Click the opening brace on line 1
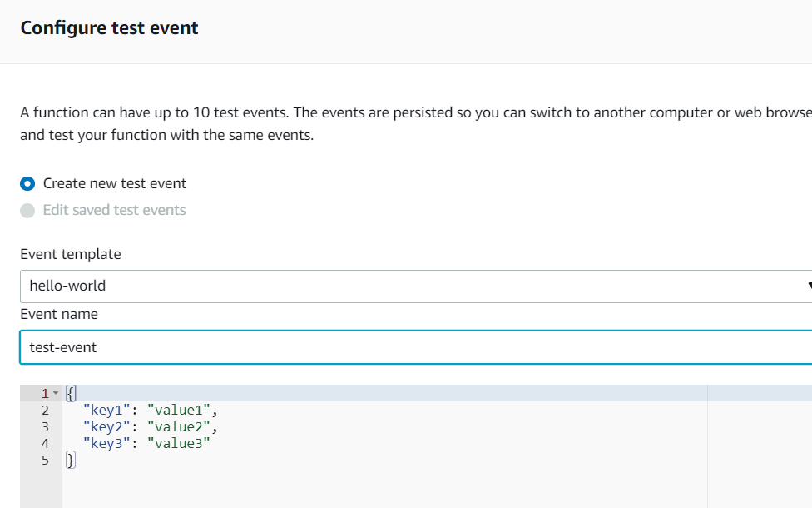Image resolution: width=812 pixels, height=508 pixels. pyautogui.click(x=71, y=393)
